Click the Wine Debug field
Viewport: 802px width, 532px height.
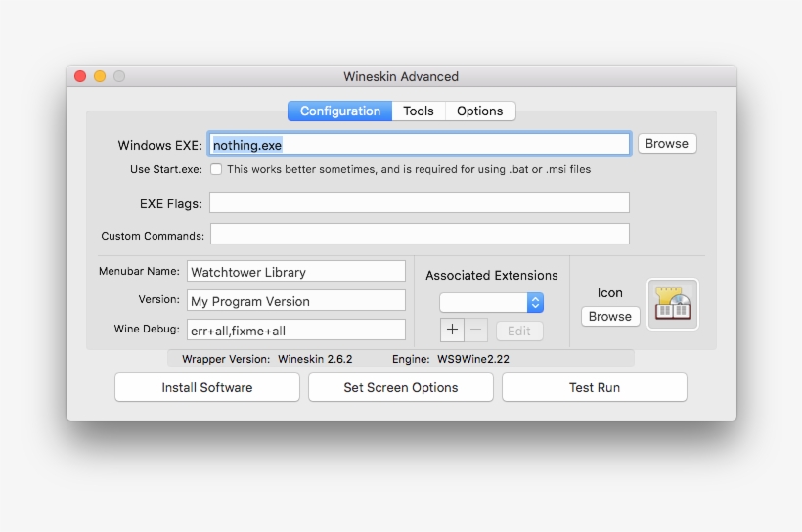(296, 330)
